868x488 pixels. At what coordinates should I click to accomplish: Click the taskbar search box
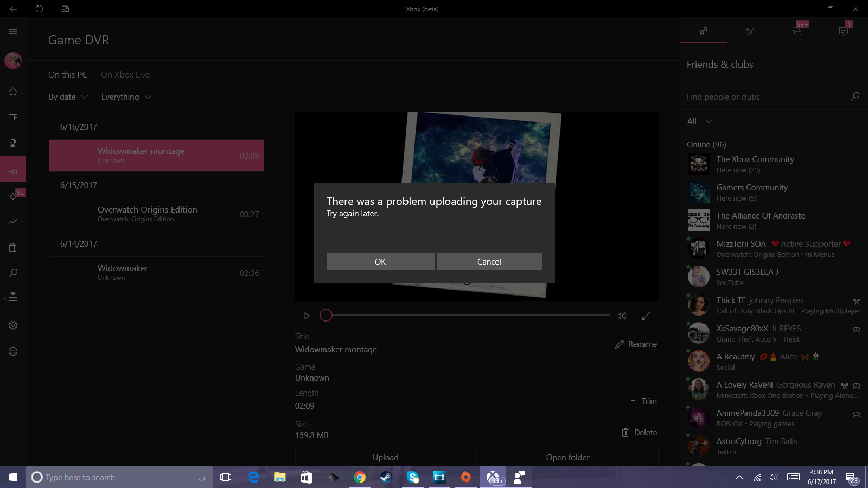point(119,477)
